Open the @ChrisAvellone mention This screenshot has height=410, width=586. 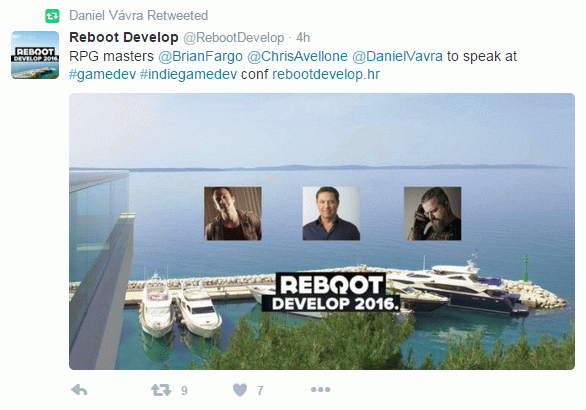click(x=297, y=56)
